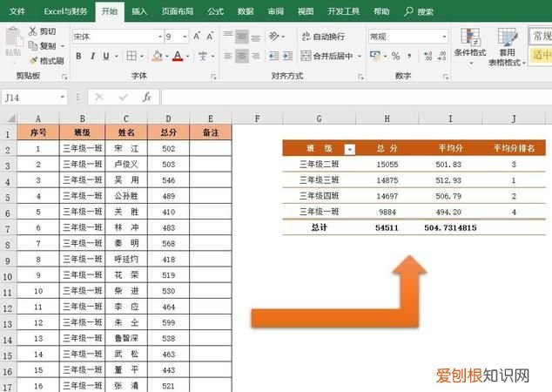552x392 pixels.
Task: Align text left
Action: click(228, 56)
